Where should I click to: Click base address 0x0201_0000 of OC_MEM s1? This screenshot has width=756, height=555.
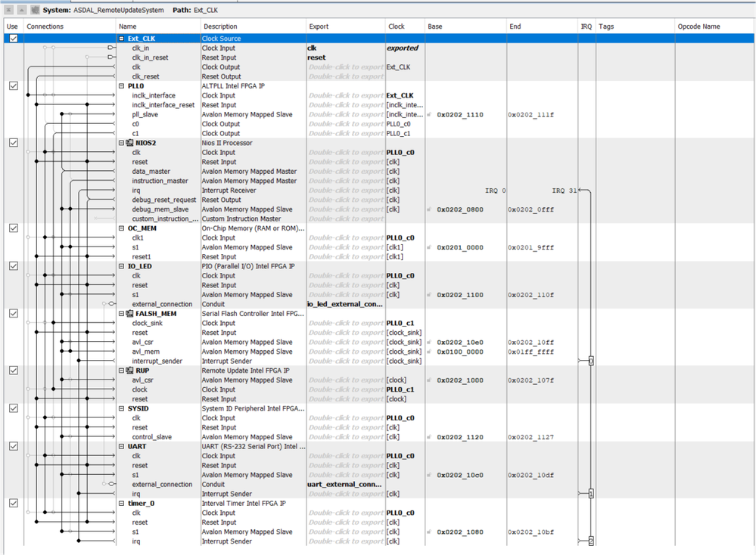point(460,247)
